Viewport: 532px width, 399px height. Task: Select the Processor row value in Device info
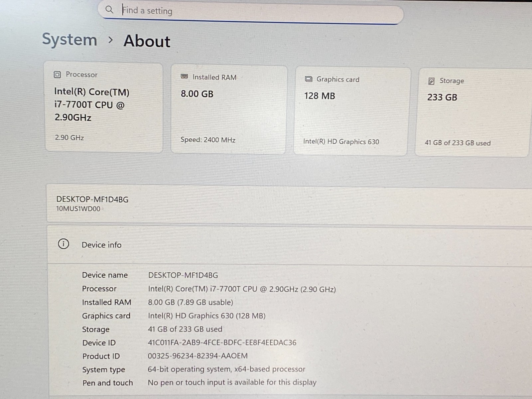click(x=242, y=289)
